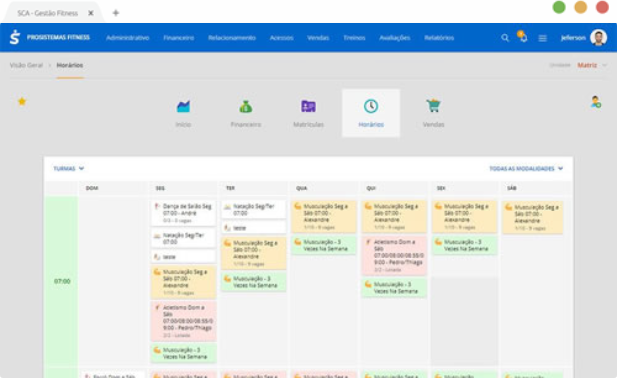This screenshot has height=378, width=617.
Task: Open Thursday's pink Atletismo card
Action: 394,256
